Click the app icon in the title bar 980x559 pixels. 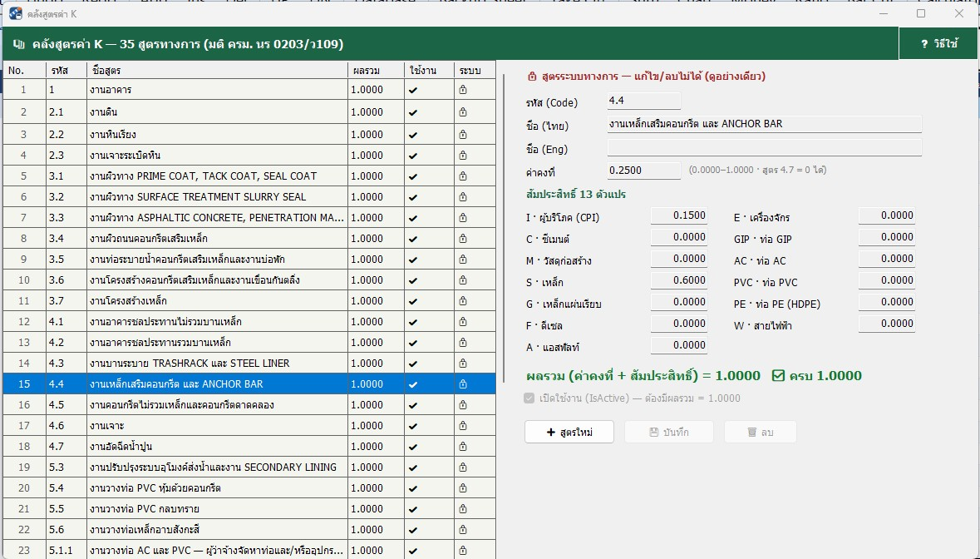pyautogui.click(x=16, y=13)
